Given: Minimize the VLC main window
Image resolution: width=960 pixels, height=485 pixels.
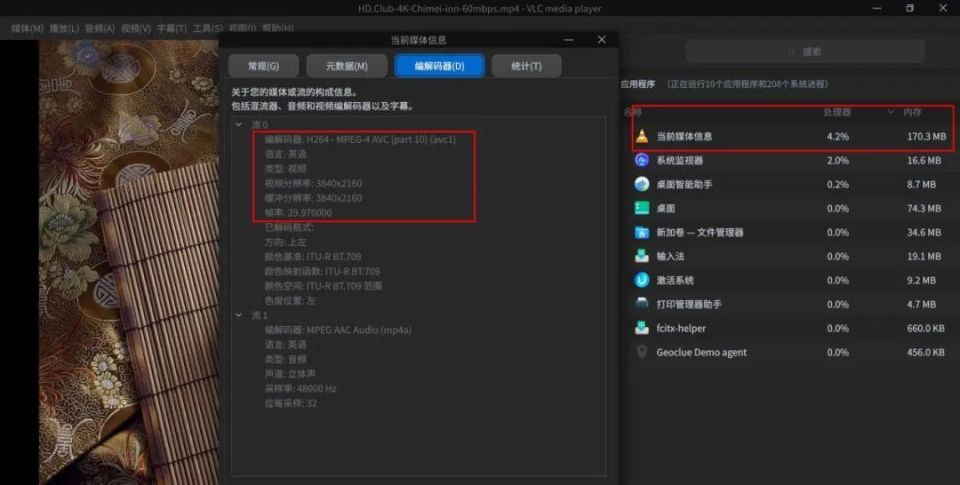Looking at the screenshot, I should coord(877,9).
